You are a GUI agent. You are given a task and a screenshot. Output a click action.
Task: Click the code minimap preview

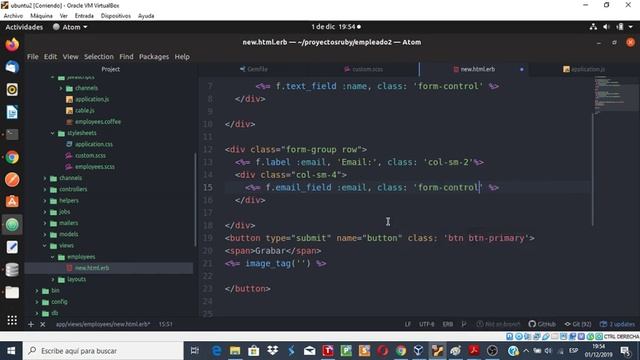click(615, 95)
